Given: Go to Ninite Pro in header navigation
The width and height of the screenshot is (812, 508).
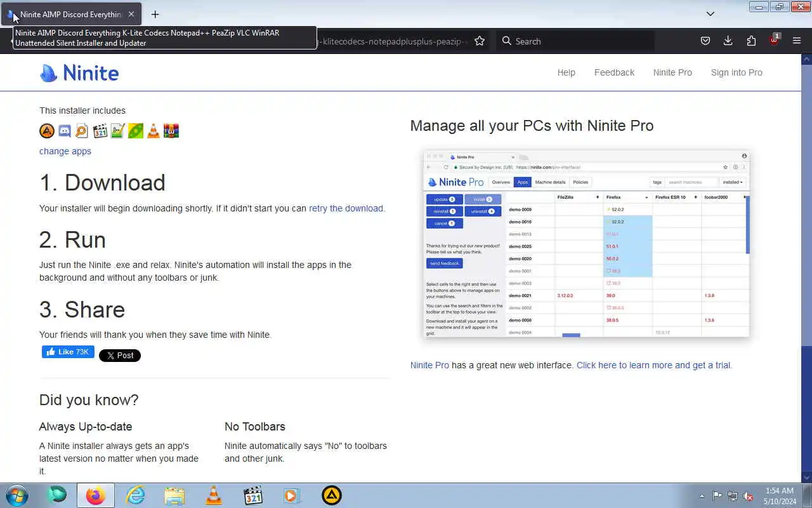Looking at the screenshot, I should (x=672, y=72).
